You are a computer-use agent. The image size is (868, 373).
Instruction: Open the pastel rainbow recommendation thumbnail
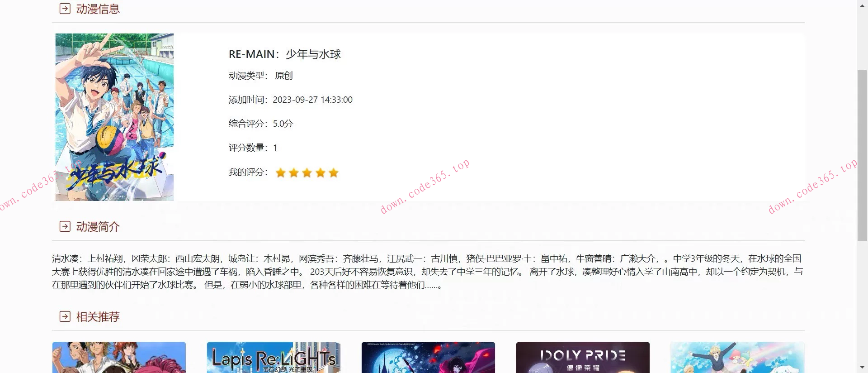tap(737, 358)
